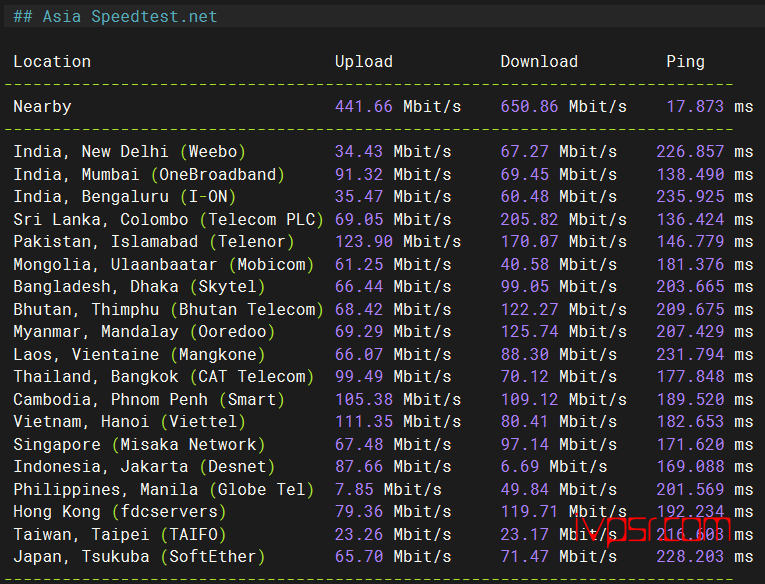Select Singapore ping 171.620

[x=690, y=444]
